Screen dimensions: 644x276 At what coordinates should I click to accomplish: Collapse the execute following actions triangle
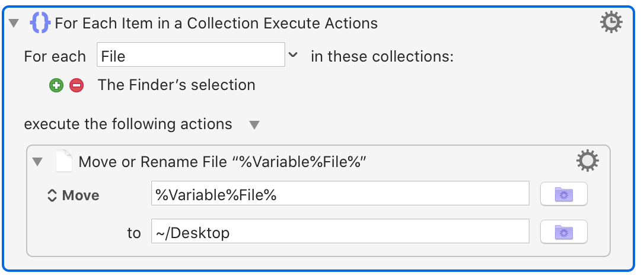pos(254,124)
